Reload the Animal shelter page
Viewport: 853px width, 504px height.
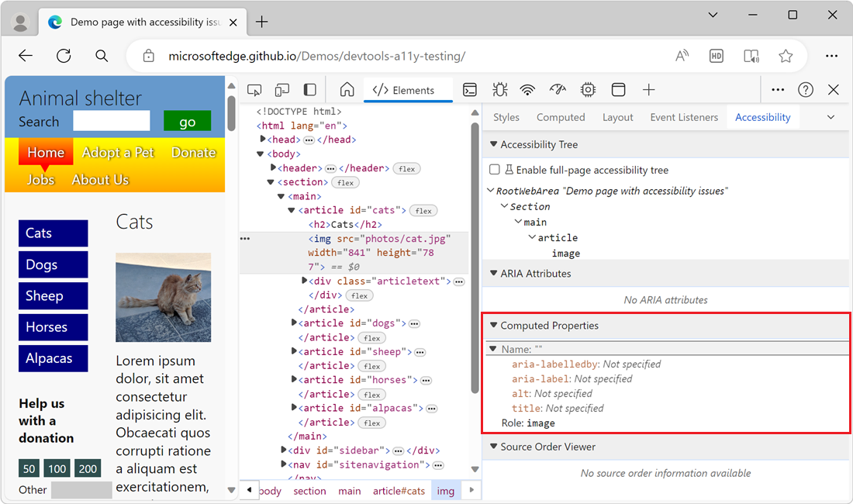(63, 56)
